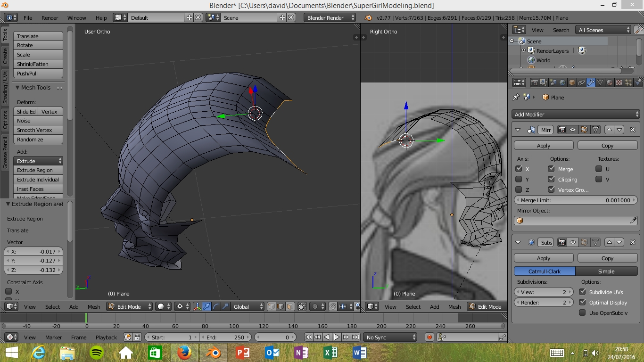Click the Merge Limit value slider
This screenshot has height=362, width=644.
(575, 200)
